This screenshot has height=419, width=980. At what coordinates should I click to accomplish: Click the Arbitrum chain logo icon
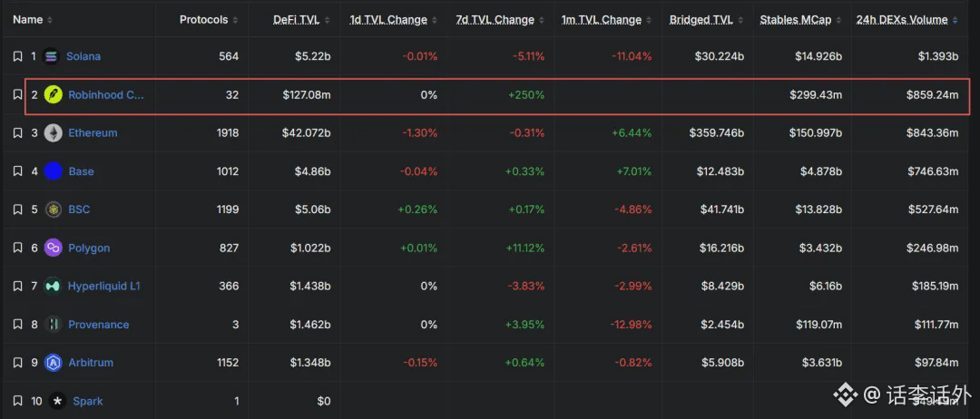[54, 363]
